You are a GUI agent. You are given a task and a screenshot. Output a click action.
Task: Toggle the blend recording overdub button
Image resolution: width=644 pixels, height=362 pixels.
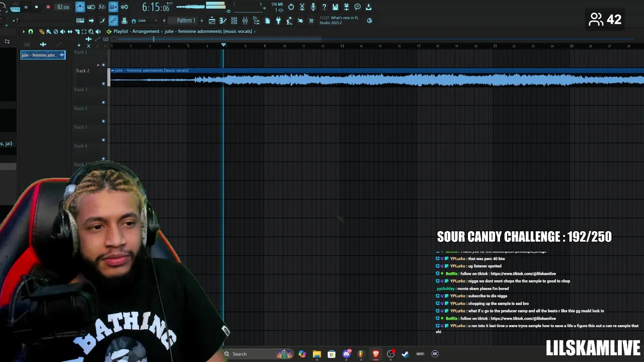tap(113, 7)
